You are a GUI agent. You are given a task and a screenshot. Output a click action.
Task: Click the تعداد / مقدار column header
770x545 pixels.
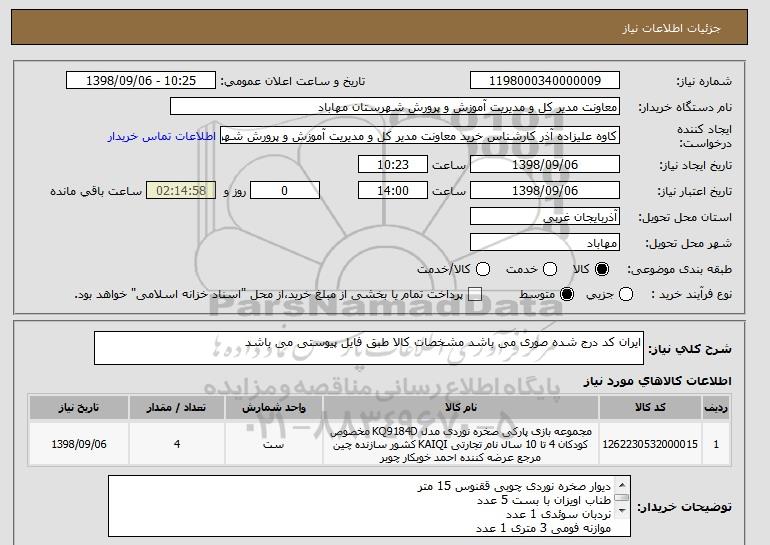(x=177, y=408)
